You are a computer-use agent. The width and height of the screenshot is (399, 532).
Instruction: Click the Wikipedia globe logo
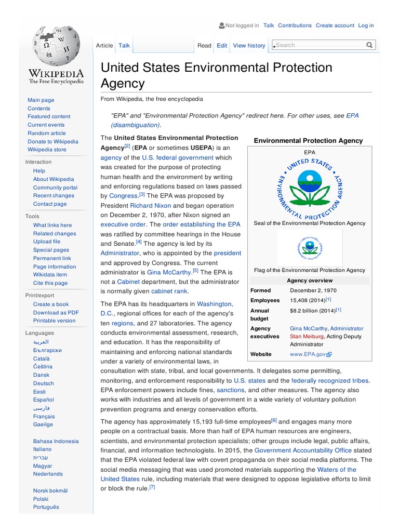coord(56,46)
